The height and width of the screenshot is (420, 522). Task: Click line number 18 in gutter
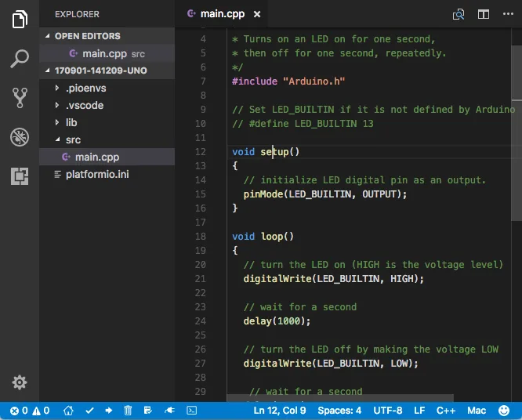(201, 237)
